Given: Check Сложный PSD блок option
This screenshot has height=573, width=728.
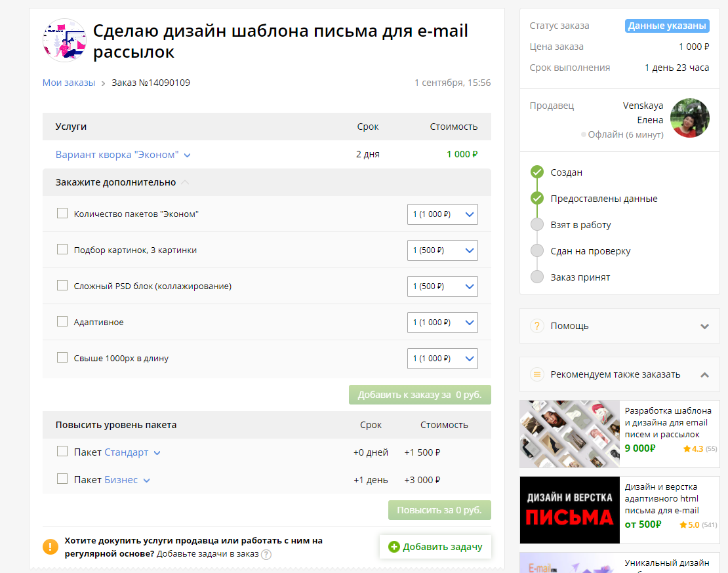Looking at the screenshot, I should coord(62,285).
